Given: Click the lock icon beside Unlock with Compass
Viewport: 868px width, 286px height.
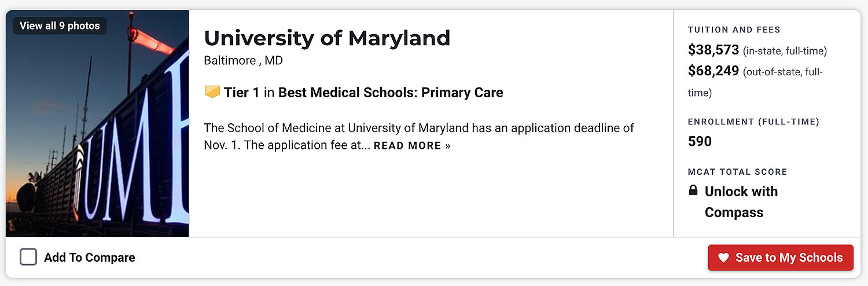Looking at the screenshot, I should pos(693,190).
